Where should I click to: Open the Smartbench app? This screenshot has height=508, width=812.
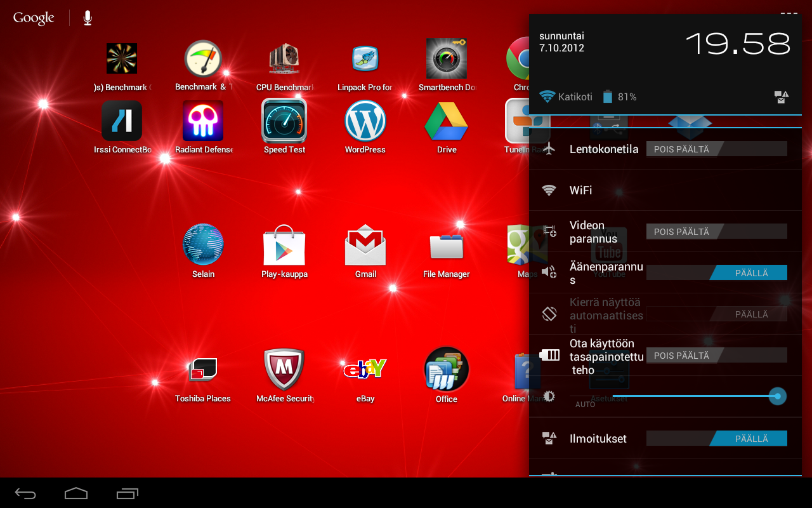(447, 66)
